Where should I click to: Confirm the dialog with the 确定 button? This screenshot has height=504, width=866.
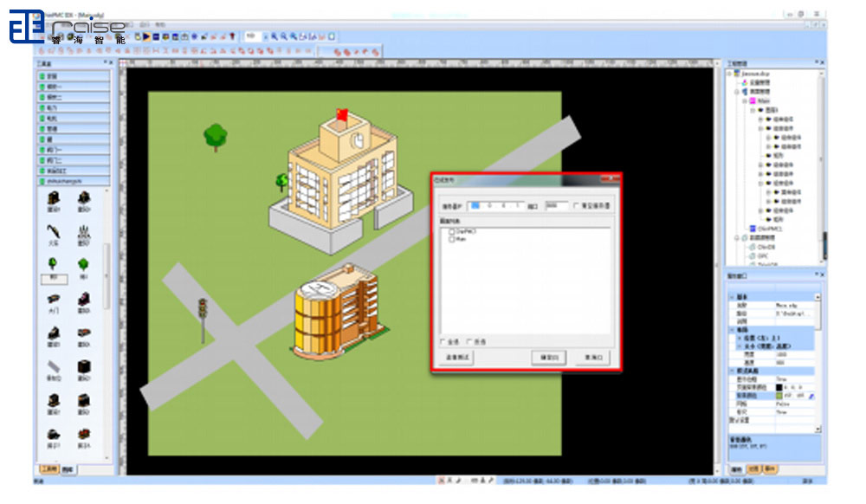tap(548, 357)
